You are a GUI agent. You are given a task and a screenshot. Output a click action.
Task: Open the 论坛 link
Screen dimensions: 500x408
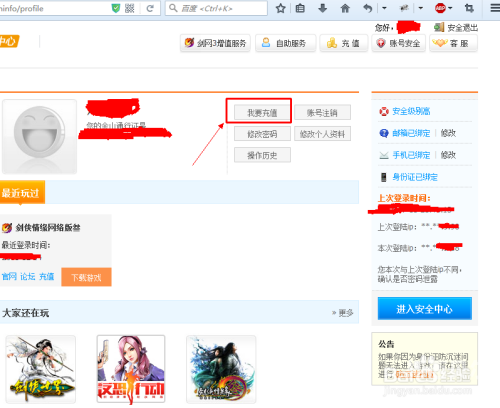pos(28,276)
